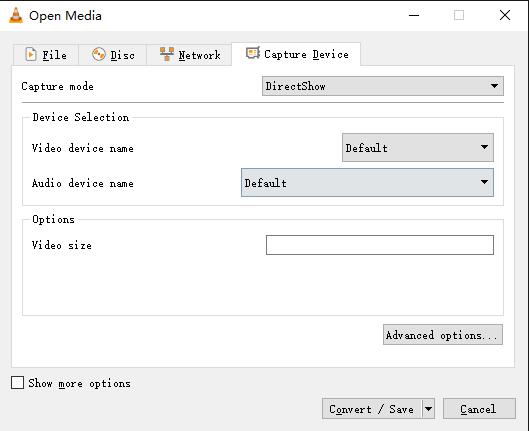Open the Capture mode DirectShow dropdown
Viewport: 529px width, 431px height.
383,86
